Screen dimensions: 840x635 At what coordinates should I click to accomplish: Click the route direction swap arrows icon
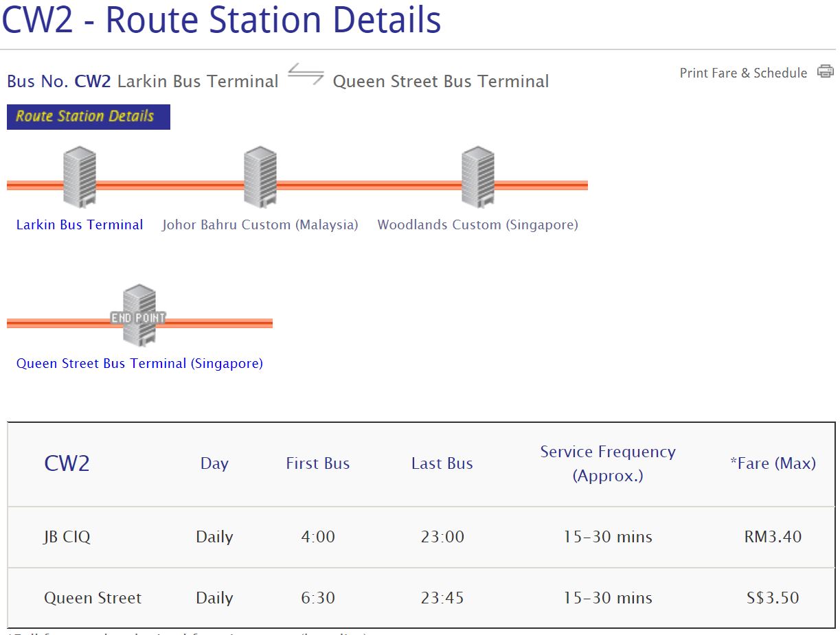(x=306, y=74)
